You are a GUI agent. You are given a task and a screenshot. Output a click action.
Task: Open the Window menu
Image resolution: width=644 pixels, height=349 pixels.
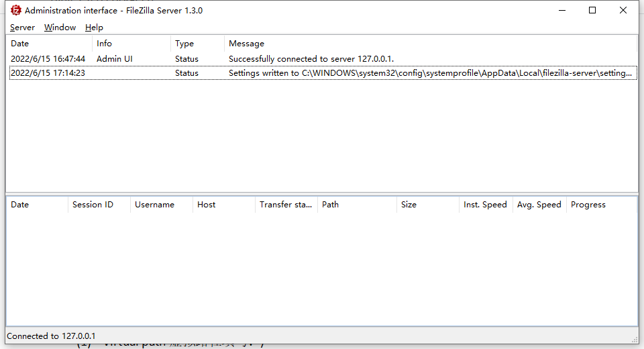[x=60, y=28]
